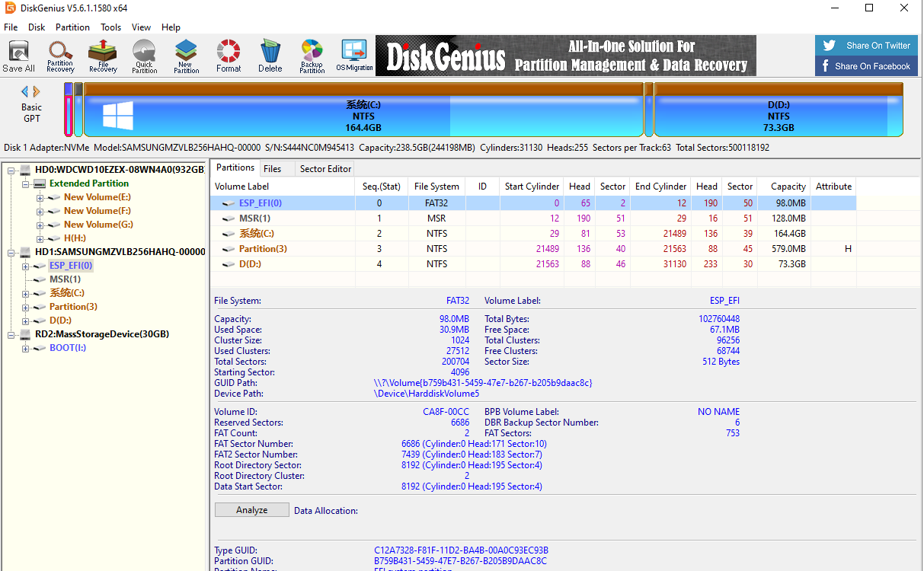Expand the BOOT(I:) tree node
The width and height of the screenshot is (924, 571).
pyautogui.click(x=26, y=348)
